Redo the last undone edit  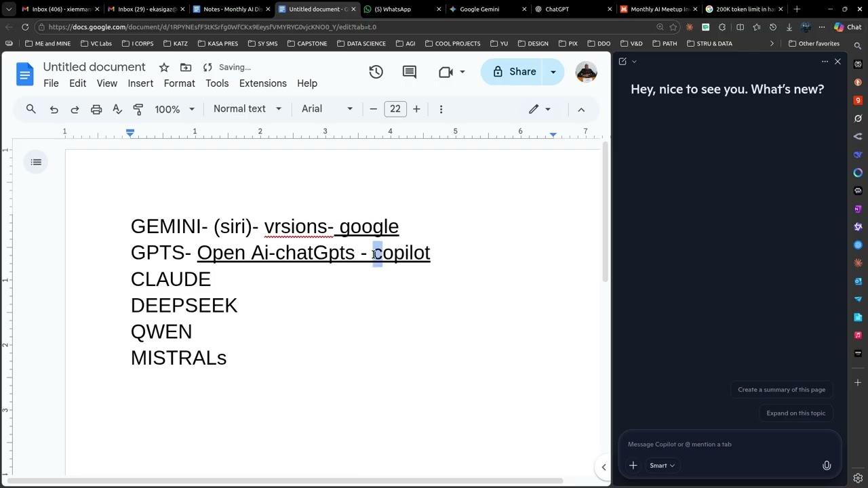tap(75, 109)
